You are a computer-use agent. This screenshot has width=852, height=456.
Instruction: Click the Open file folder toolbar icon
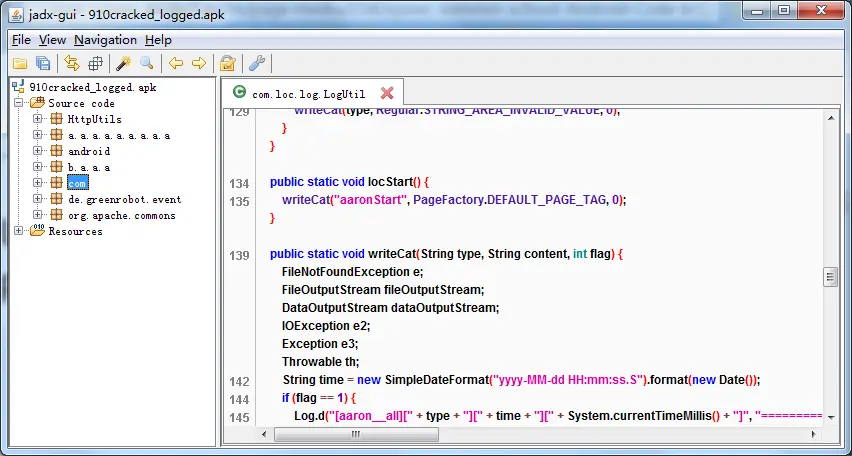(x=20, y=64)
